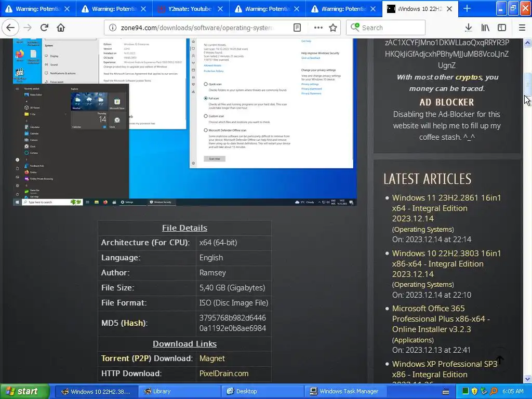Click the forward navigation arrow
This screenshot has width=532, height=399.
coord(28,28)
